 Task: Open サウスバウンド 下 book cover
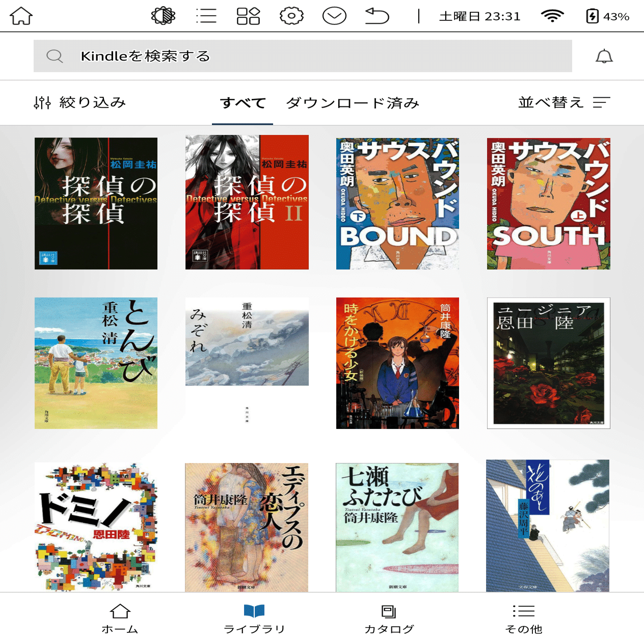397,204
